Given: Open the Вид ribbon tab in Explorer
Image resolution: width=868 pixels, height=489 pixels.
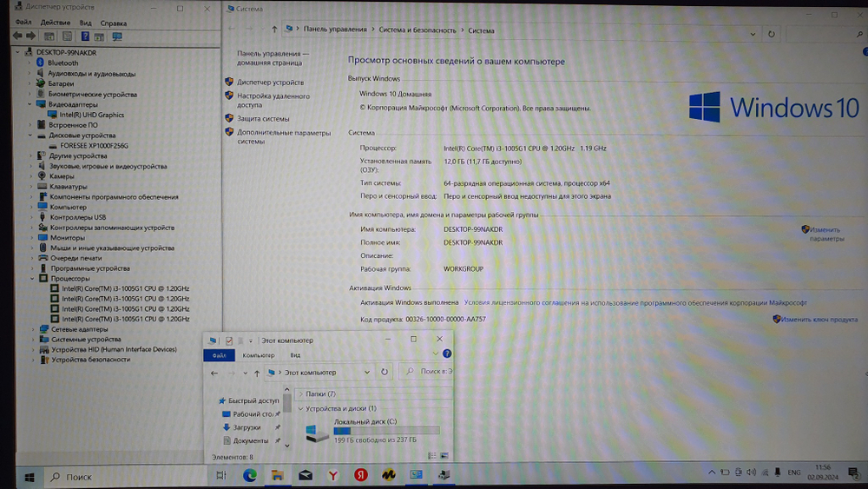Looking at the screenshot, I should [x=296, y=355].
